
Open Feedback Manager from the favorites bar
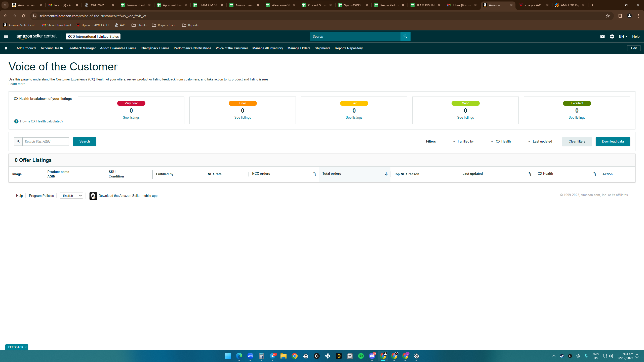coord(82,48)
